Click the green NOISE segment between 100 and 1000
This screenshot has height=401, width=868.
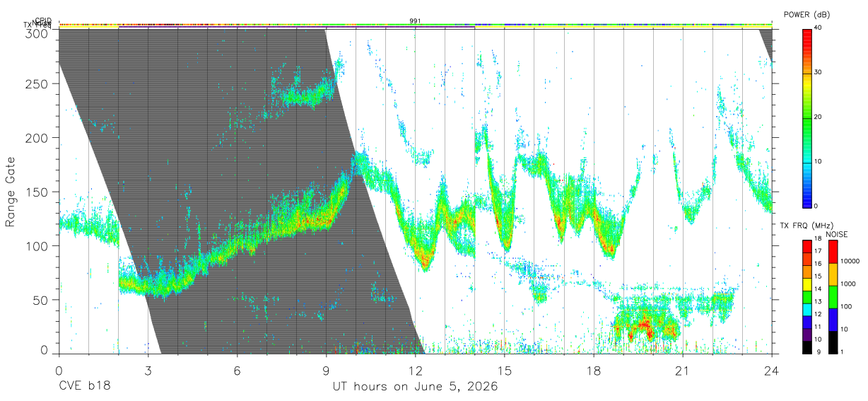coord(833,296)
